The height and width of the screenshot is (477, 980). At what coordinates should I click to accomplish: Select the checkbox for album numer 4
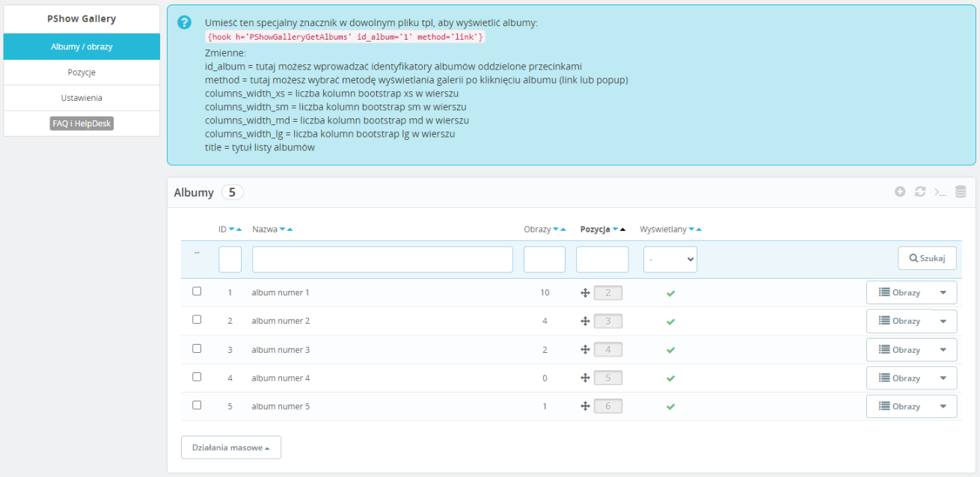click(197, 377)
